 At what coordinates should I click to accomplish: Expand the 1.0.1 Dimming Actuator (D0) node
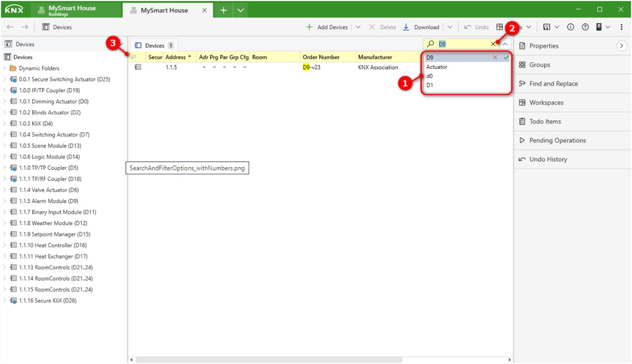point(5,102)
